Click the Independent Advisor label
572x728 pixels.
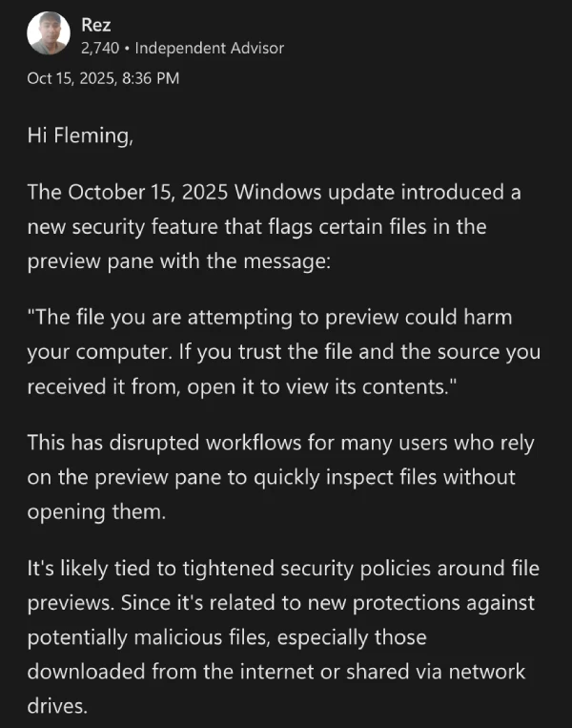pos(210,48)
